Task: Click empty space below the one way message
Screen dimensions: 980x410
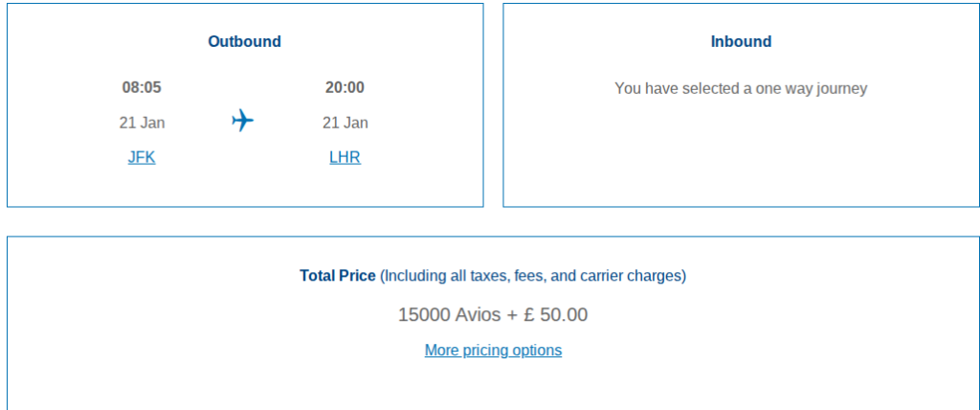Action: click(x=741, y=153)
